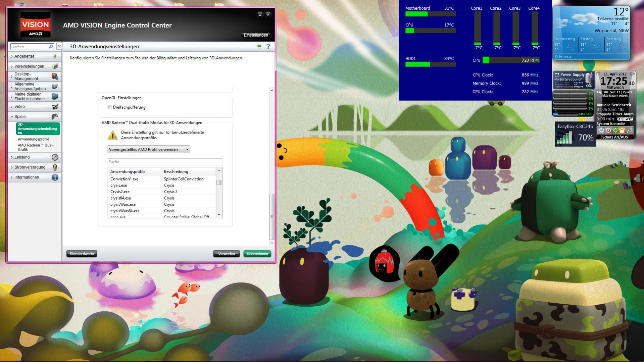Click the main panel's scroll-up arrow

click(272, 90)
